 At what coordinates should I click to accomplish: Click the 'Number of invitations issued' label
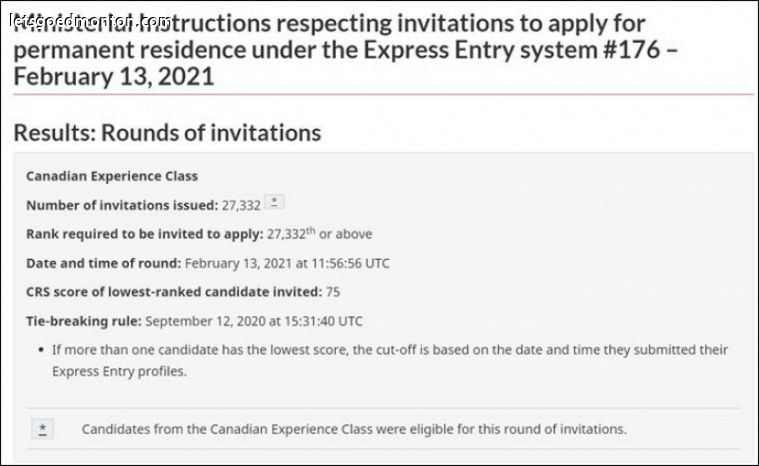click(x=122, y=205)
